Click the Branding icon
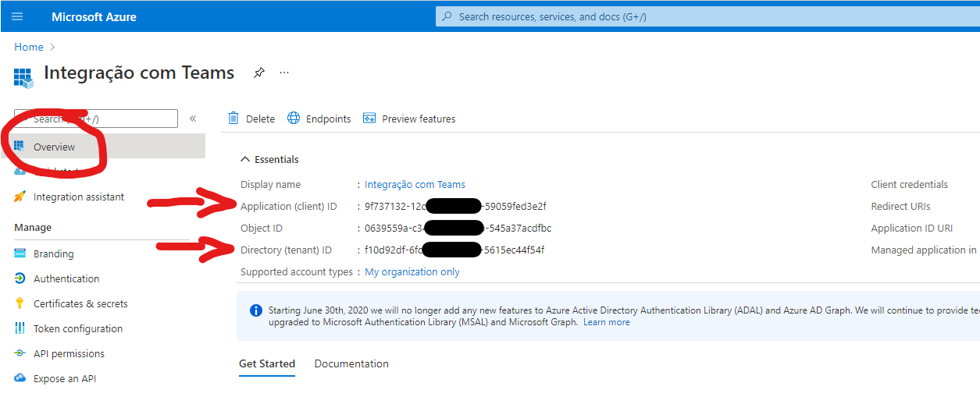This screenshot has height=397, width=980. coord(20,253)
